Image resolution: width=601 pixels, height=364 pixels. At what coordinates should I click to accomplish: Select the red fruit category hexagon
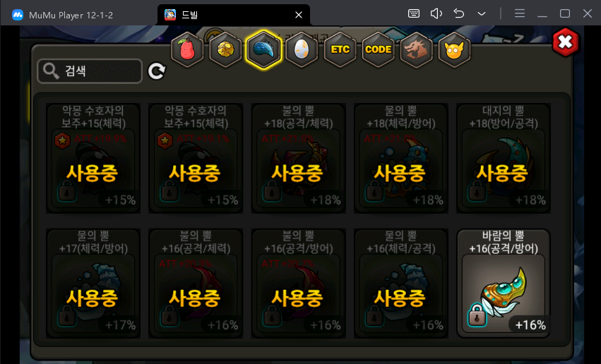(x=187, y=50)
